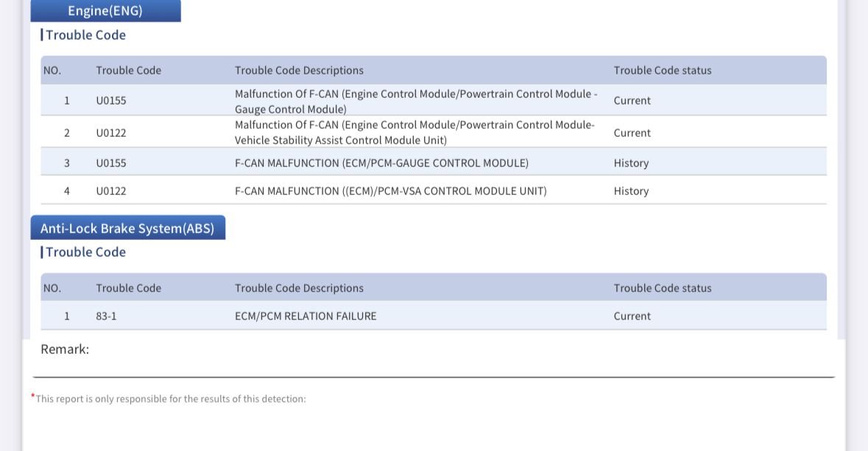Click the NO. column header in Engine table
Image resolution: width=868 pixels, height=451 pixels.
pyautogui.click(x=52, y=71)
